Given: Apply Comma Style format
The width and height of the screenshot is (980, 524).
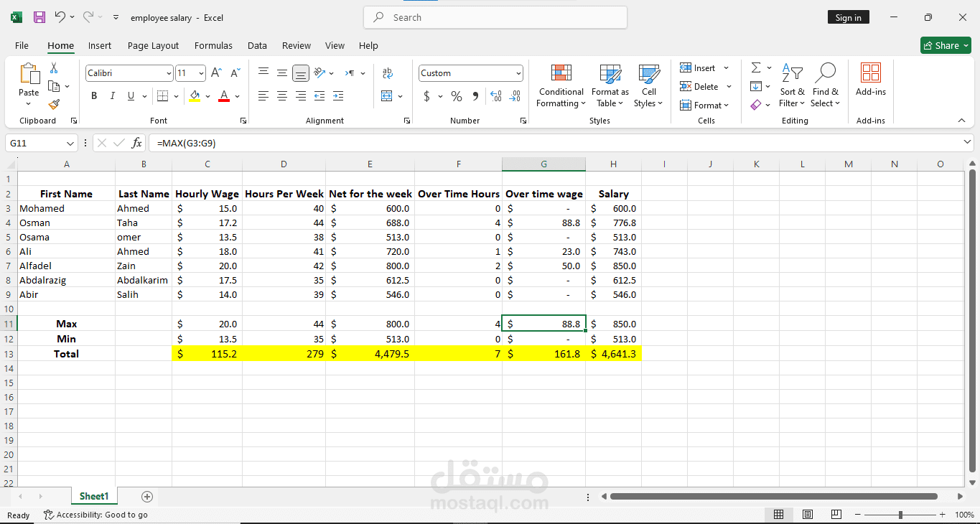Looking at the screenshot, I should coord(475,96).
